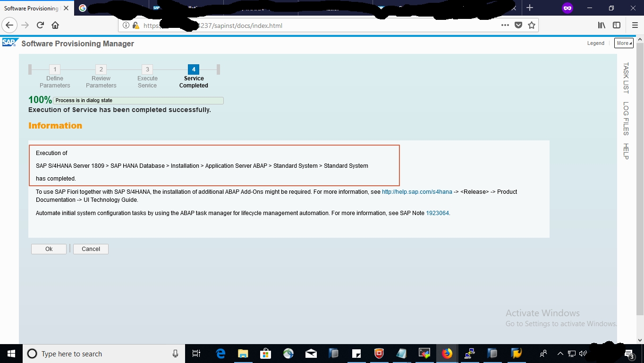Bookmark this page with the star icon

tap(532, 26)
